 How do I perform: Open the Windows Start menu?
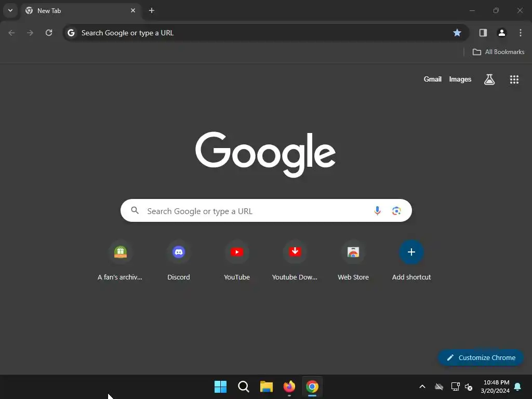coord(220,387)
